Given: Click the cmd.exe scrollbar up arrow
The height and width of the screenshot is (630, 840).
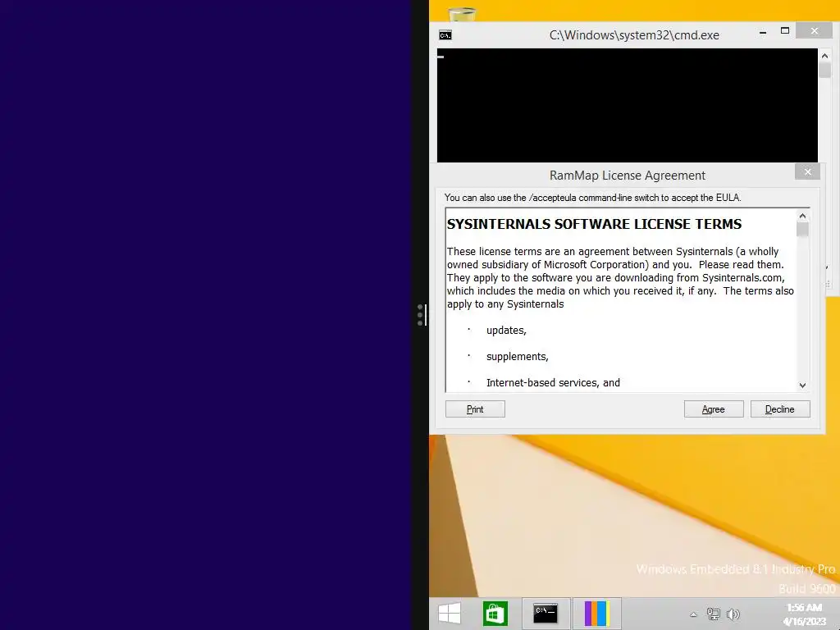Looking at the screenshot, I should point(824,56).
